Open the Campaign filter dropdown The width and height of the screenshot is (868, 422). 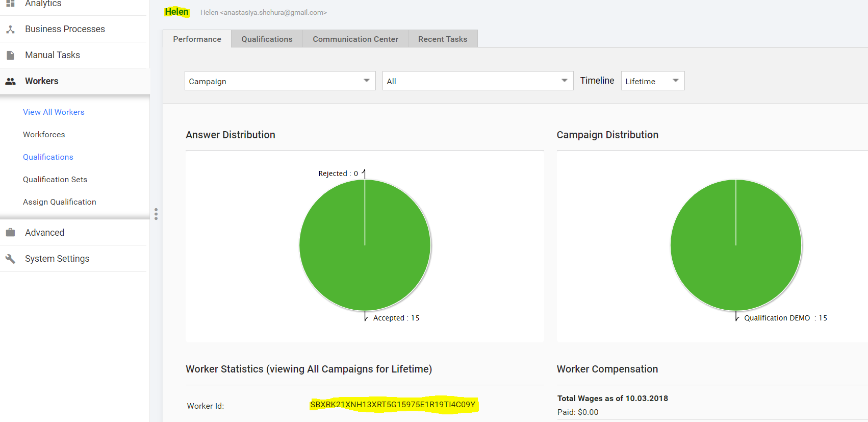[280, 81]
